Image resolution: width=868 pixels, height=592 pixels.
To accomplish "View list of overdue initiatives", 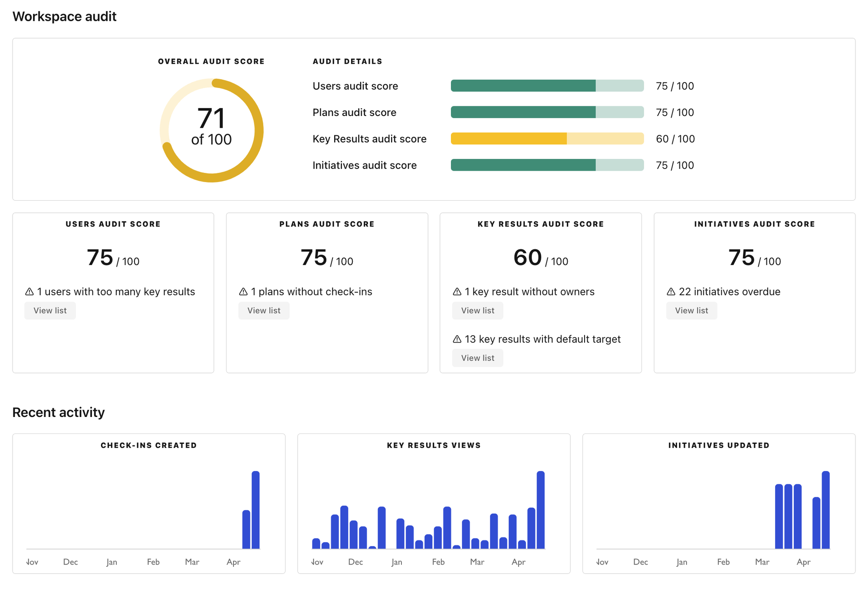I will (x=691, y=311).
